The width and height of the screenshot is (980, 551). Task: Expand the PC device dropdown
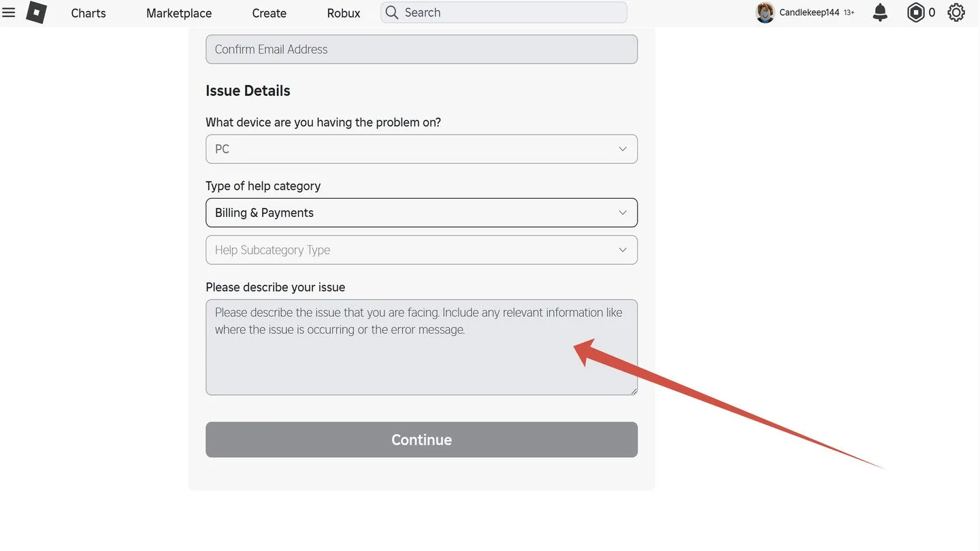421,149
